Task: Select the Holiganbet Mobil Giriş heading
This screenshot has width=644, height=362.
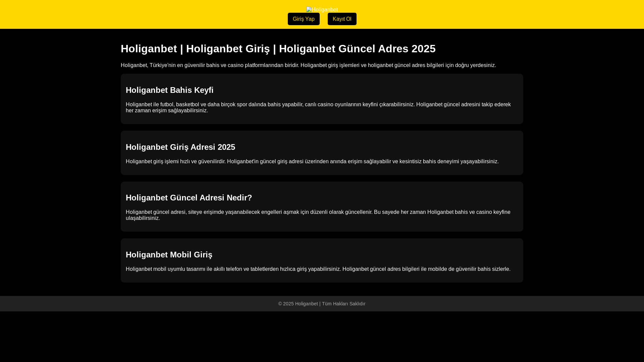Action: coord(169,255)
